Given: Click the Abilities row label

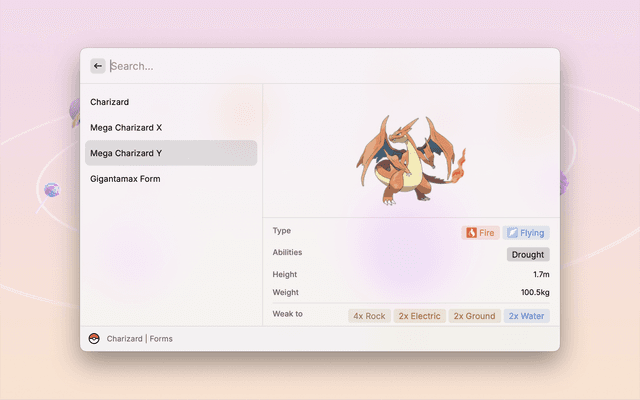Looking at the screenshot, I should click(x=287, y=253).
